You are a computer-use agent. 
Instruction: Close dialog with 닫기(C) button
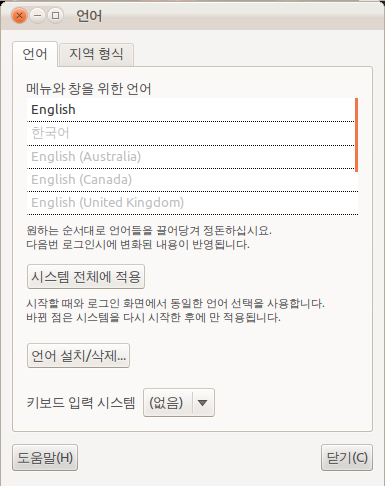coord(347,458)
